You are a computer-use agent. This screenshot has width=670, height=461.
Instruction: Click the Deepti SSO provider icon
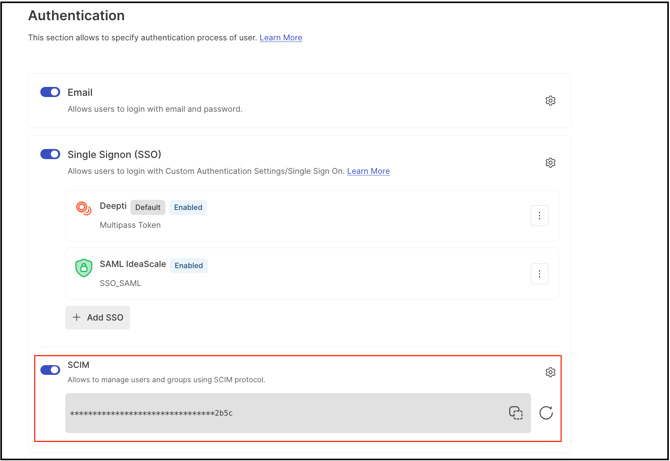[x=84, y=208]
